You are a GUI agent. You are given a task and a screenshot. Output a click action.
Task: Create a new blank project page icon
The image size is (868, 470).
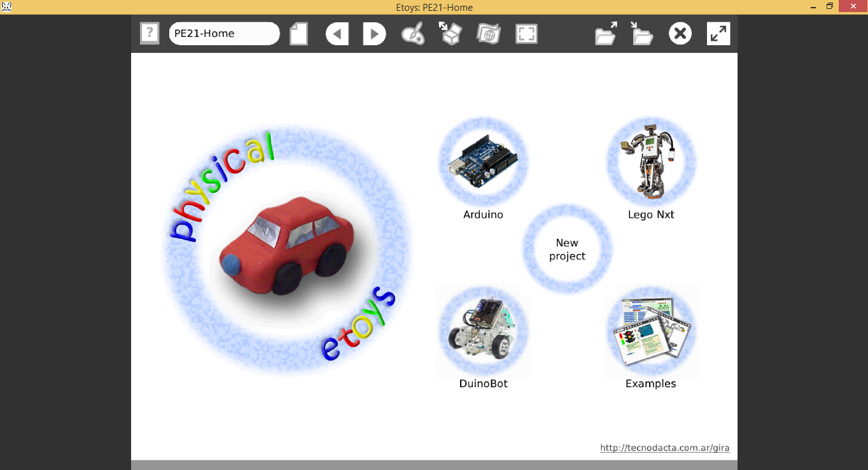299,34
